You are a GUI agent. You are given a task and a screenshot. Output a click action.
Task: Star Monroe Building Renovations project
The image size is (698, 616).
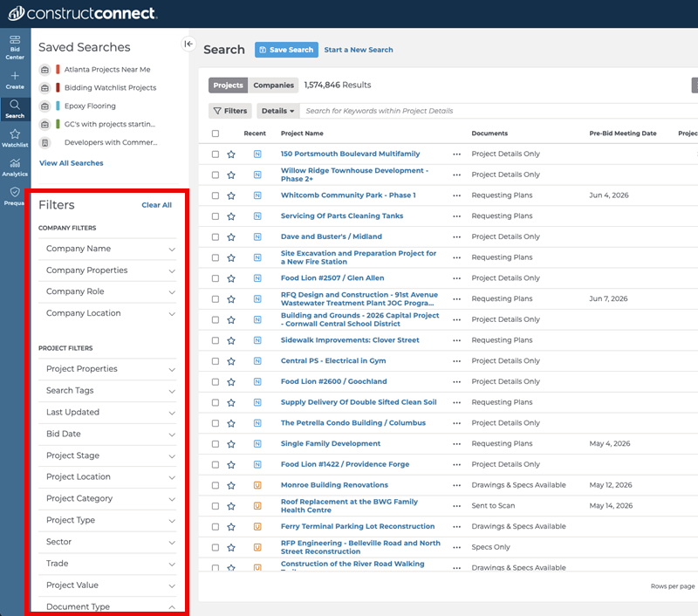click(231, 486)
